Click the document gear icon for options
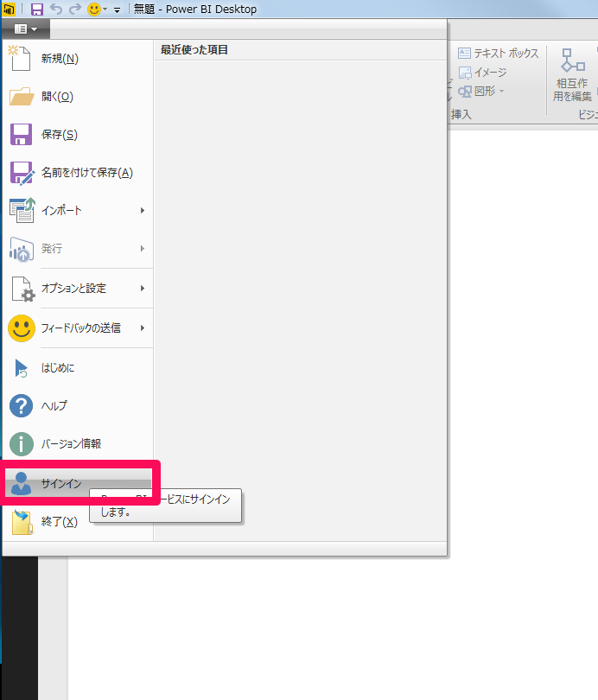 (23, 289)
